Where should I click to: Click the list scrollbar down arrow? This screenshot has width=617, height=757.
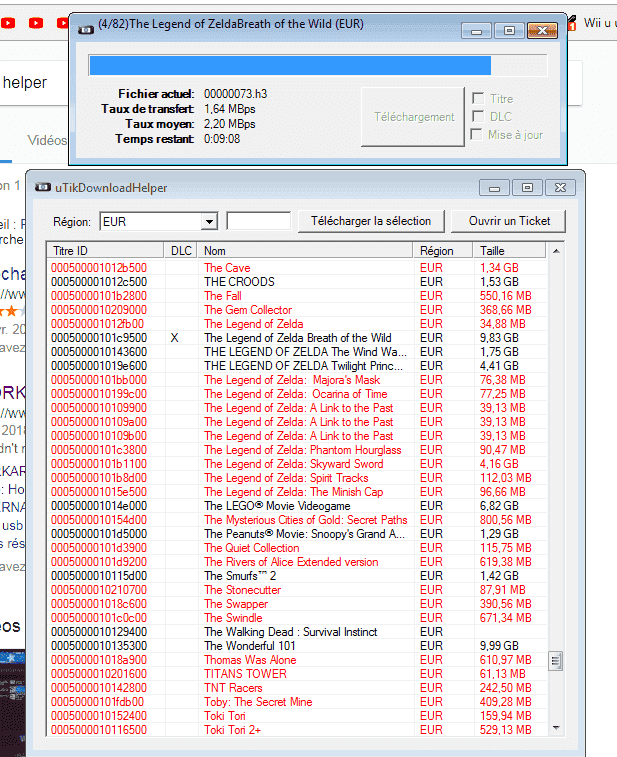[x=556, y=728]
